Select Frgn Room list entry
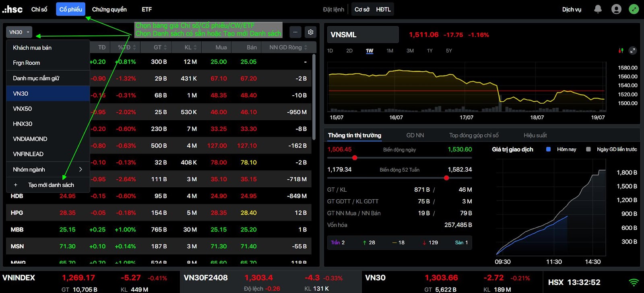This screenshot has width=644, height=293. pos(48,63)
